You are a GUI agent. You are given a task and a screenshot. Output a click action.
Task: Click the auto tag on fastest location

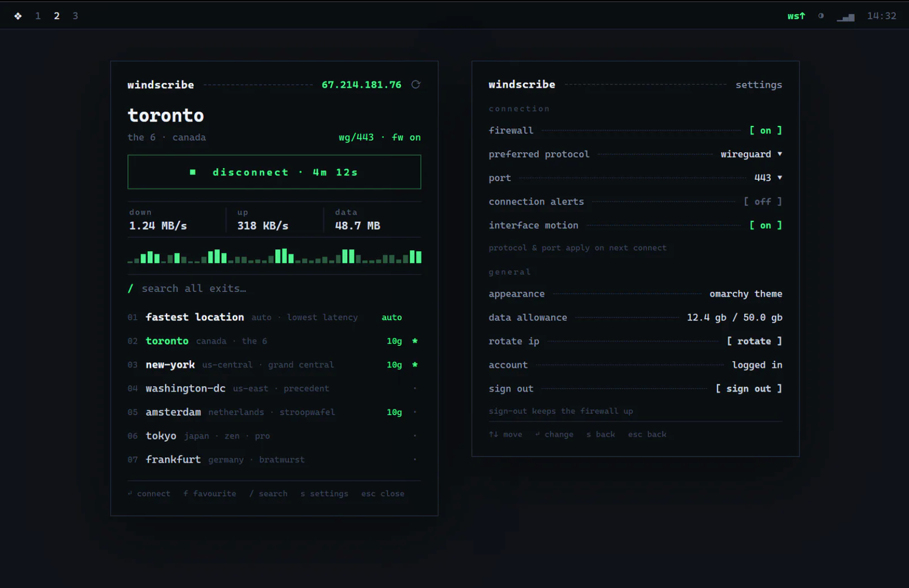pyautogui.click(x=392, y=317)
